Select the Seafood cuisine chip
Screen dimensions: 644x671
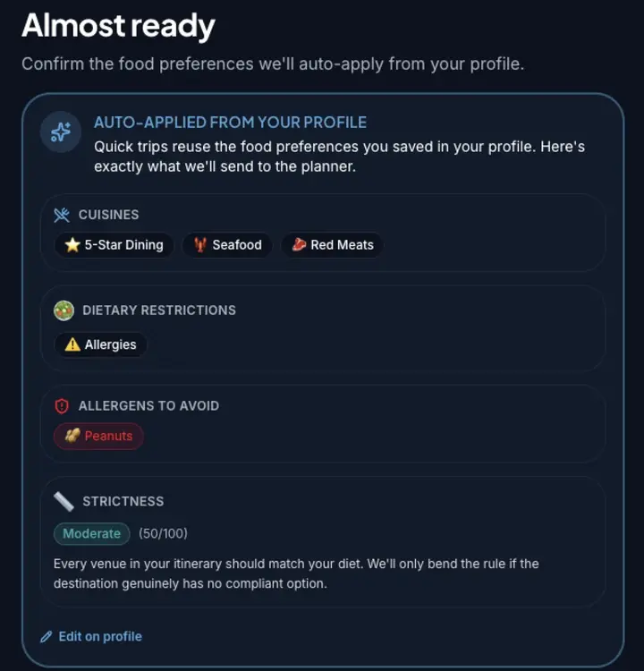tap(227, 245)
